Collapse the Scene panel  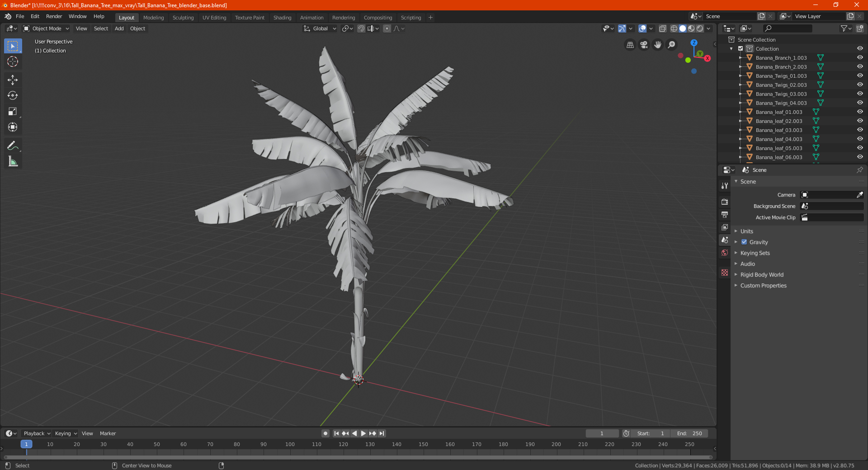(748, 182)
